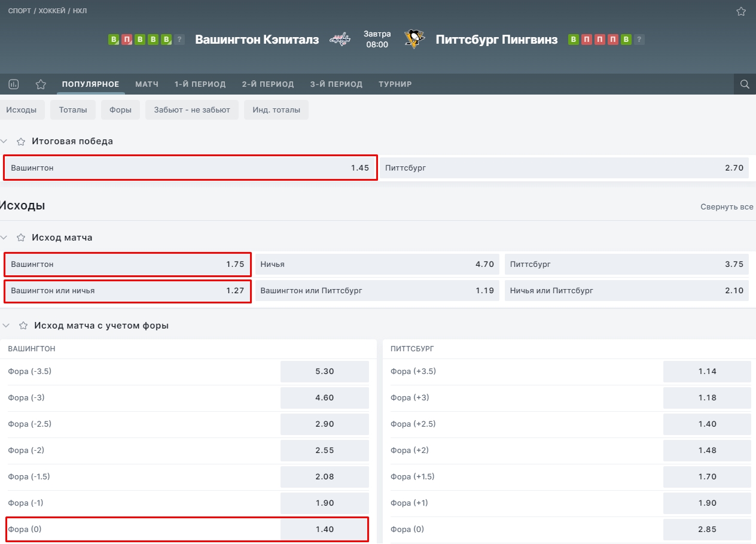Select the Тоталы filter button
This screenshot has height=544, width=756.
pyautogui.click(x=73, y=110)
